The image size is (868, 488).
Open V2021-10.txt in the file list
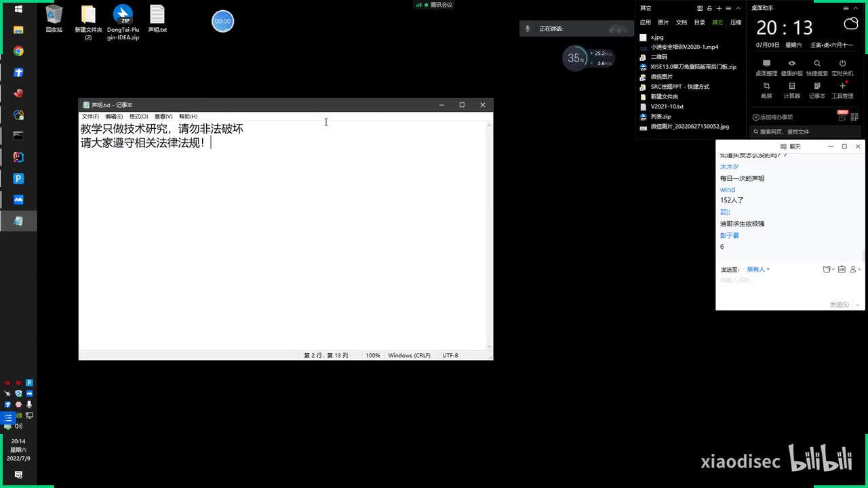[x=662, y=106]
